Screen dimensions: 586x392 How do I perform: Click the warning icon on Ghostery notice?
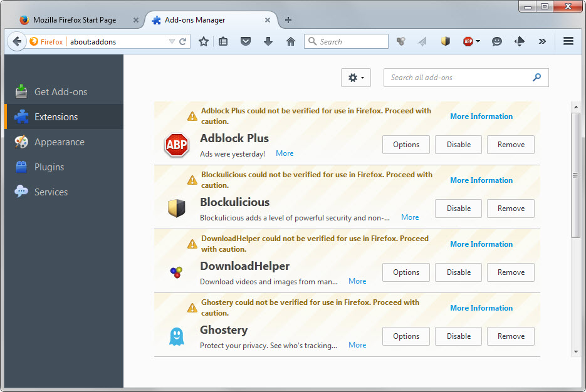(x=192, y=308)
